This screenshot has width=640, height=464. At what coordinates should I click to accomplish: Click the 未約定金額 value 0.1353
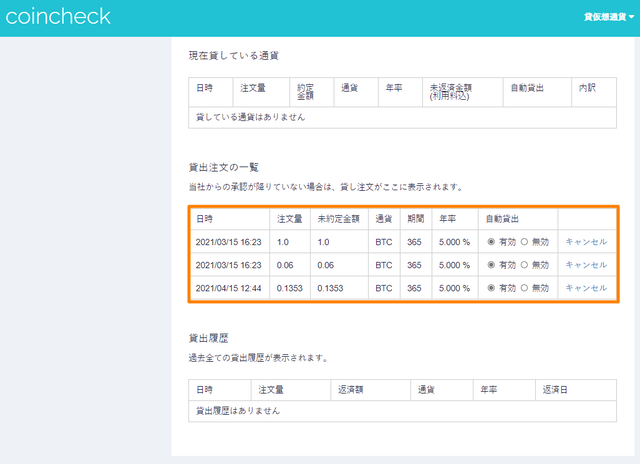click(330, 288)
